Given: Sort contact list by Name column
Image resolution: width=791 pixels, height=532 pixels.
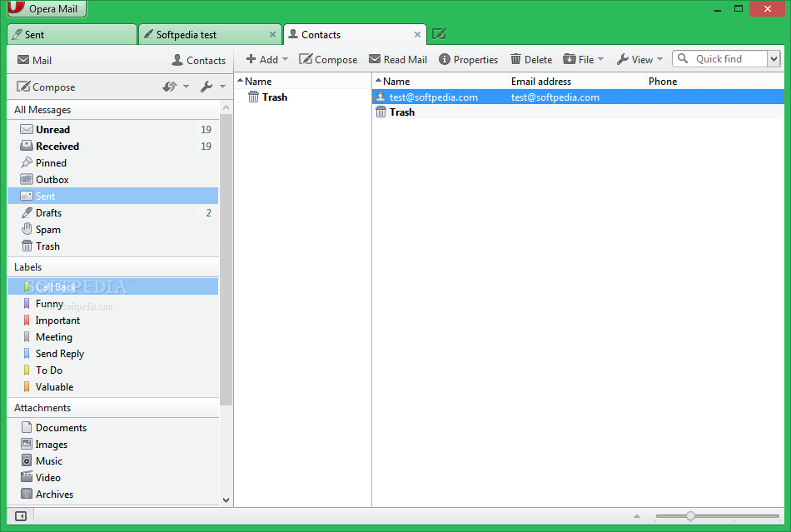Looking at the screenshot, I should [440, 82].
